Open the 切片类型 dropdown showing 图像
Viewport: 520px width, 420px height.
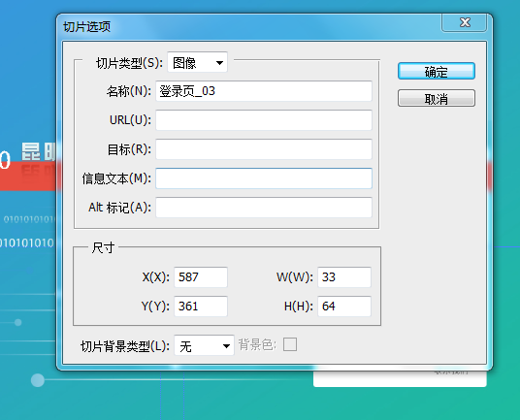click(197, 62)
